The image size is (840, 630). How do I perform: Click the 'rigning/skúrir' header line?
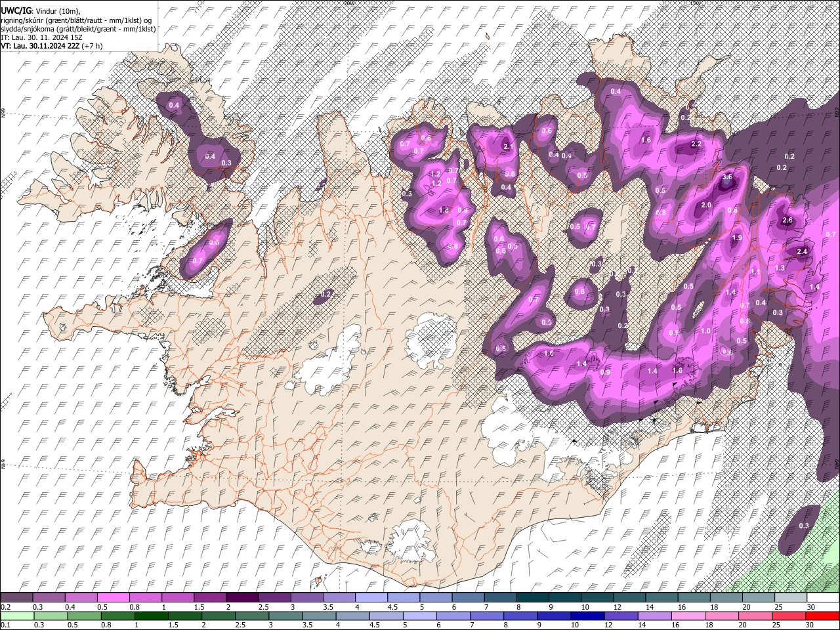tap(76, 20)
